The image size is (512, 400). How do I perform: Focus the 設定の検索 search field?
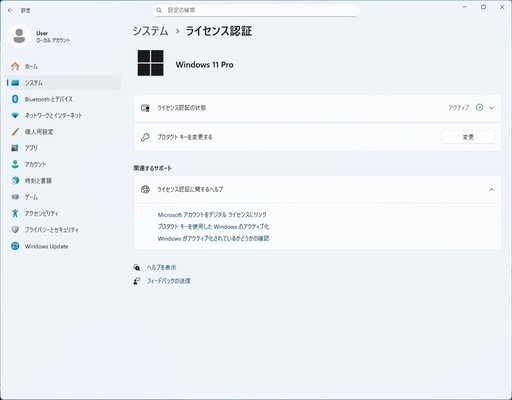256,10
